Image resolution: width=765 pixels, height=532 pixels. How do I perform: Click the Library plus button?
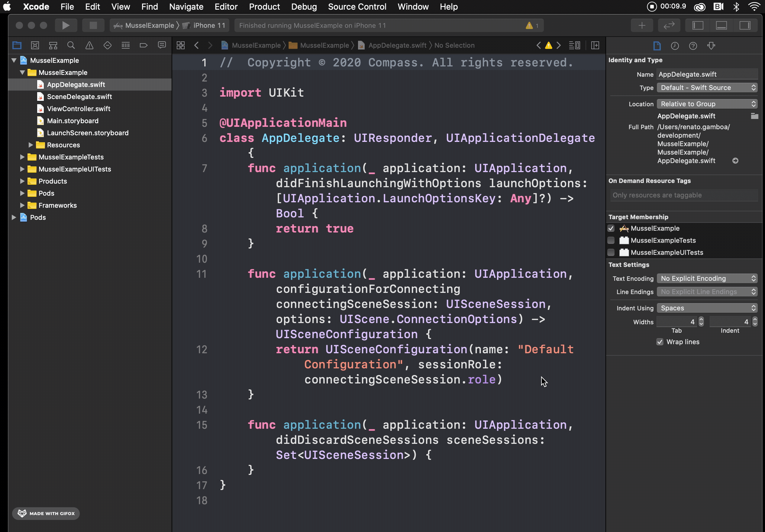tap(642, 25)
